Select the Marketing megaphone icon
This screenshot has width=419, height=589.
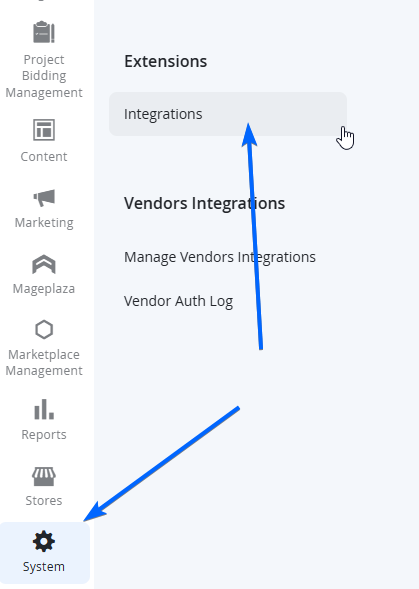[44, 198]
